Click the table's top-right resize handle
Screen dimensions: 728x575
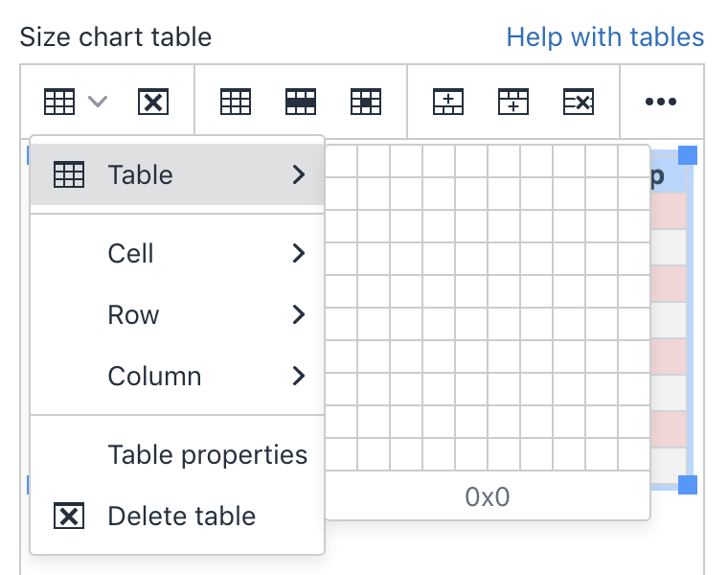pos(687,155)
